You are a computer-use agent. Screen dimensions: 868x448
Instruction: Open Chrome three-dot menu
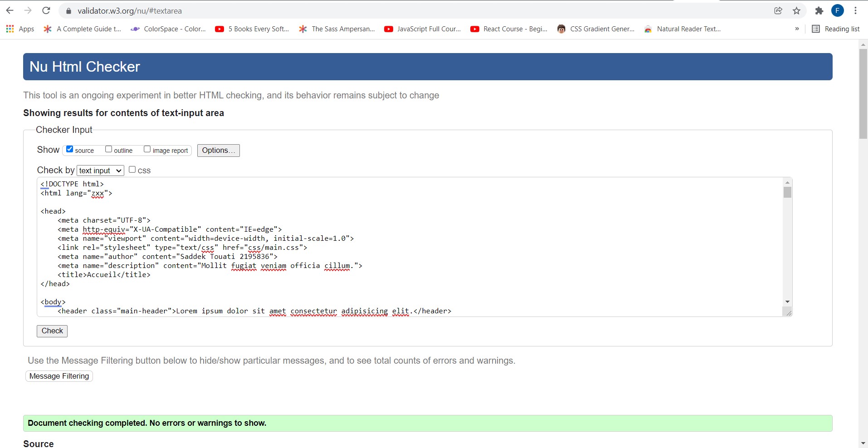[x=855, y=11]
